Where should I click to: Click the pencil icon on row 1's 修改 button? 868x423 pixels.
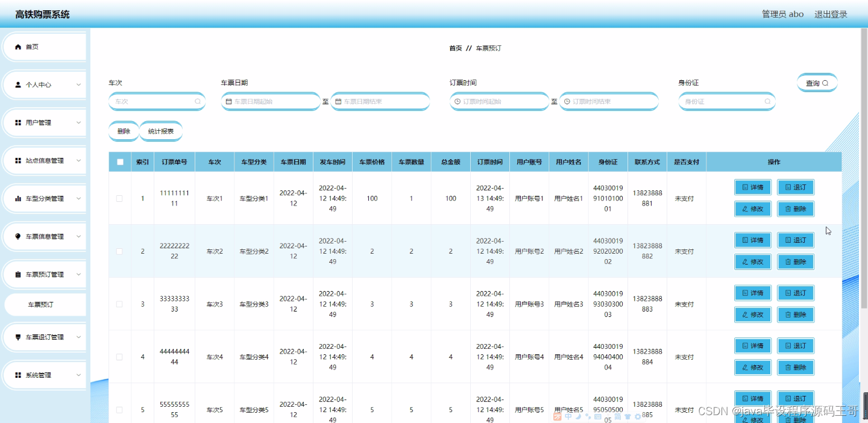[x=745, y=208]
